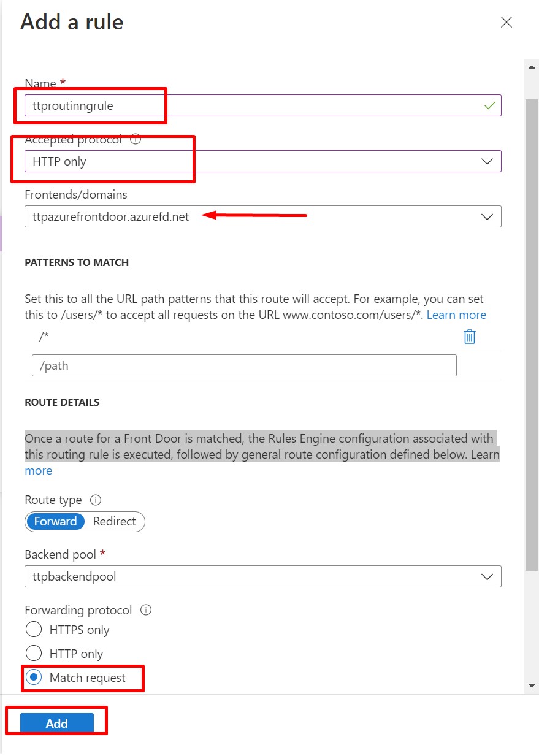This screenshot has width=539, height=756.
Task: Click the trash icon beside /* pattern
Action: click(470, 337)
